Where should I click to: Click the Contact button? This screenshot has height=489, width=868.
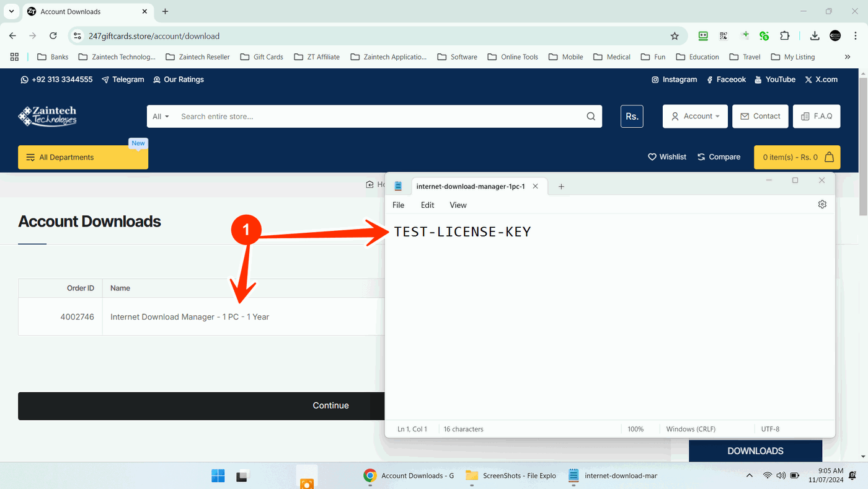761,116
